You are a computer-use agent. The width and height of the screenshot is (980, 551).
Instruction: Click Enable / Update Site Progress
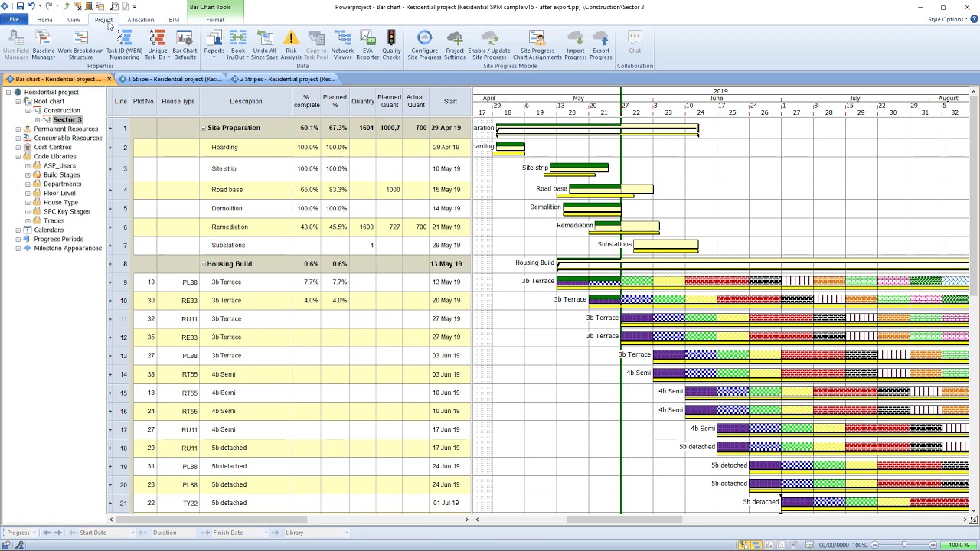point(489,45)
